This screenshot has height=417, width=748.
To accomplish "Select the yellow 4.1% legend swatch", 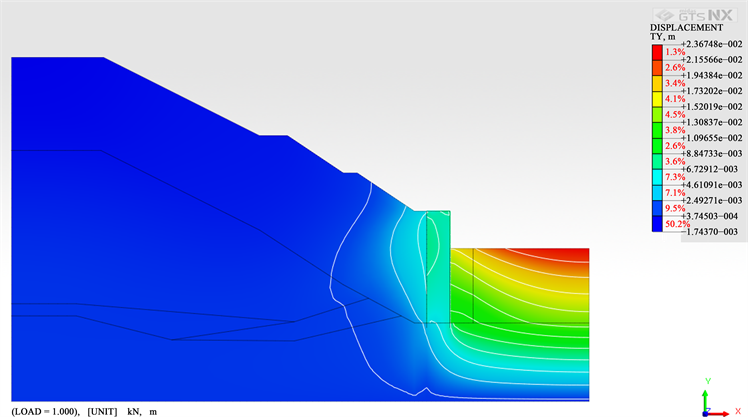I will pyautogui.click(x=657, y=99).
